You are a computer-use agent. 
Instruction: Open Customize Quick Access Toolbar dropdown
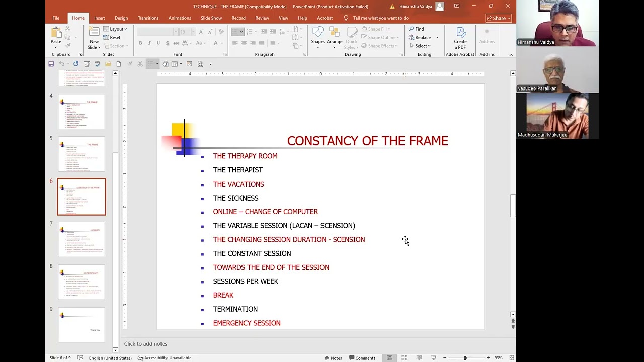[x=211, y=64]
